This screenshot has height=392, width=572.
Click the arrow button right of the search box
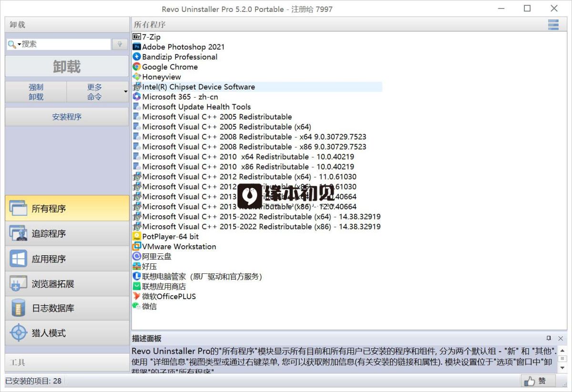pos(119,44)
